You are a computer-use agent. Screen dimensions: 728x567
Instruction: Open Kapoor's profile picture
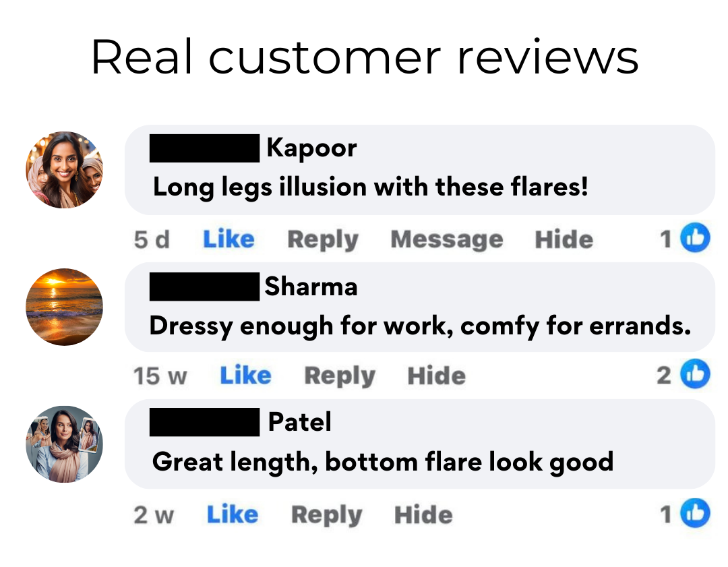coord(64,170)
